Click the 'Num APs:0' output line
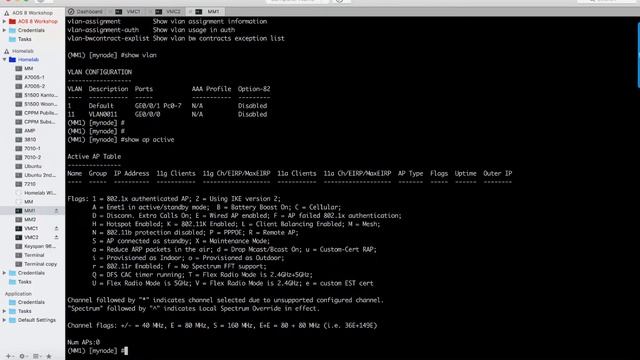Image resolution: width=640 pixels, height=360 pixels. (x=84, y=342)
